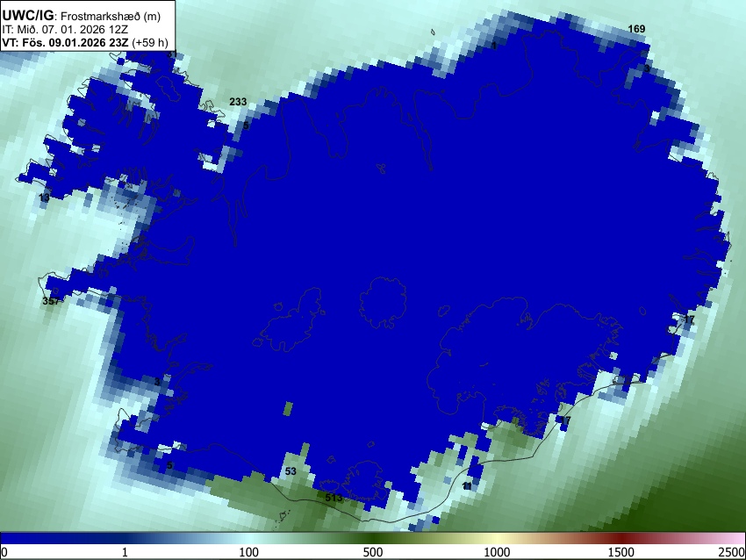This screenshot has height=560, width=746.
Task: Click the 'Frostmarkshæð (m)' title text
Action: (x=111, y=17)
